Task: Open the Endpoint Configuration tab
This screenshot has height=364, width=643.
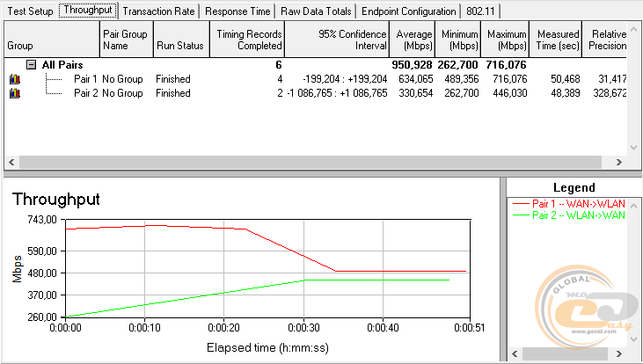Action: 408,11
